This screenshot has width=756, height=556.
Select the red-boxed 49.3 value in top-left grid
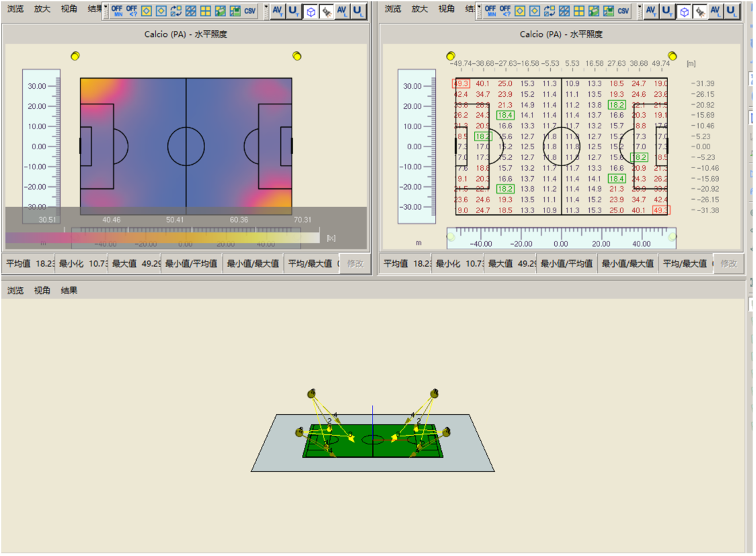(461, 83)
